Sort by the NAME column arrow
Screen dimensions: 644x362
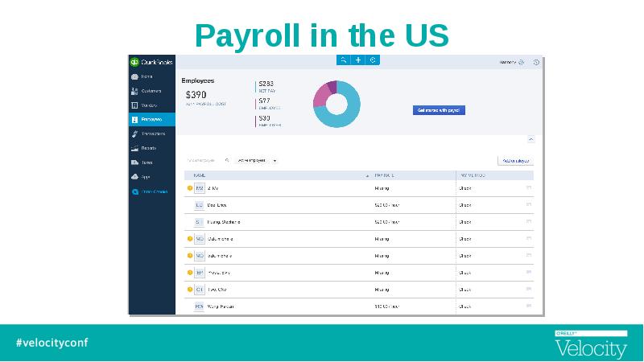[367, 175]
